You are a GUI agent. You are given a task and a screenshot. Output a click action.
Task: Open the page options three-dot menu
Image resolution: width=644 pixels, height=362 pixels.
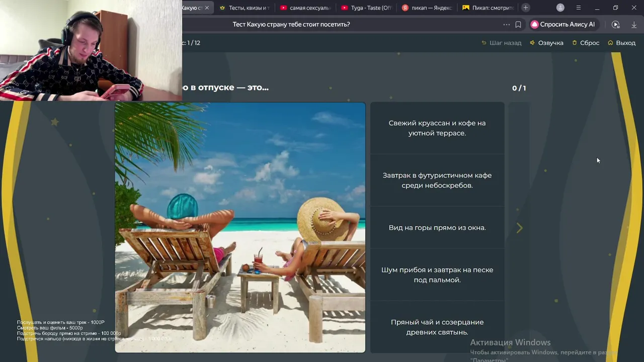pyautogui.click(x=506, y=24)
